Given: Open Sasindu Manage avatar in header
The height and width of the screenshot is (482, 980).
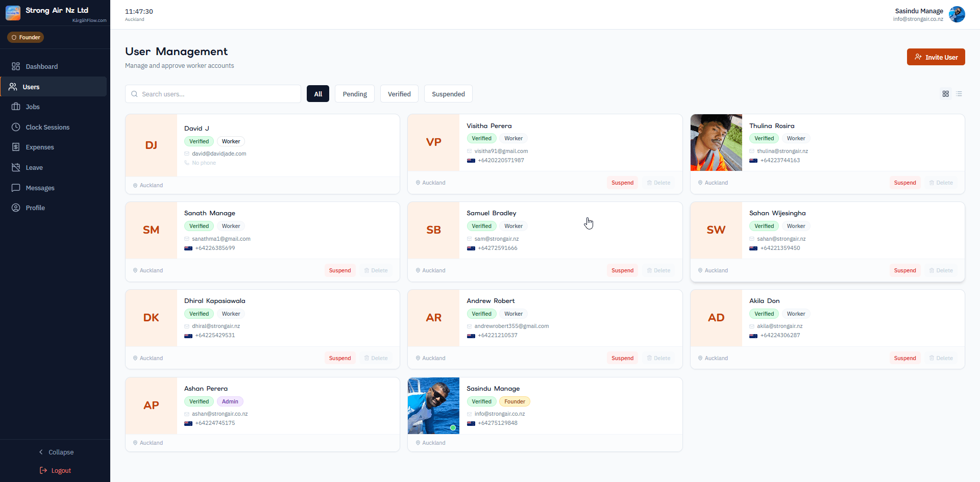Looking at the screenshot, I should click(957, 14).
